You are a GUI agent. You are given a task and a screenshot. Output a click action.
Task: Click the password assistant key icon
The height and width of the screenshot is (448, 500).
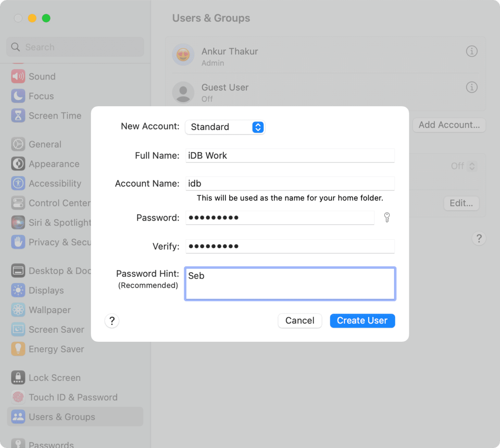click(387, 217)
